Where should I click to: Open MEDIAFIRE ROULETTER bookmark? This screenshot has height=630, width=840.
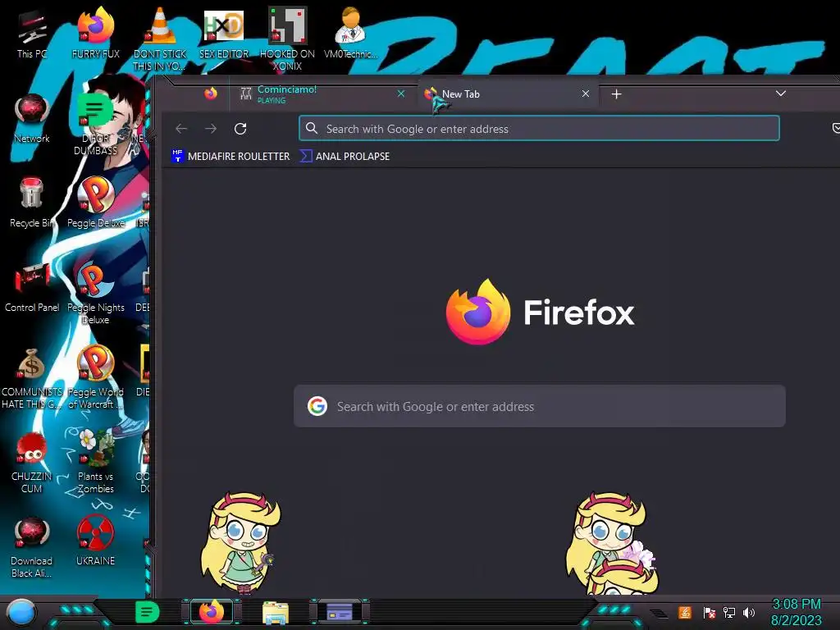pos(231,157)
